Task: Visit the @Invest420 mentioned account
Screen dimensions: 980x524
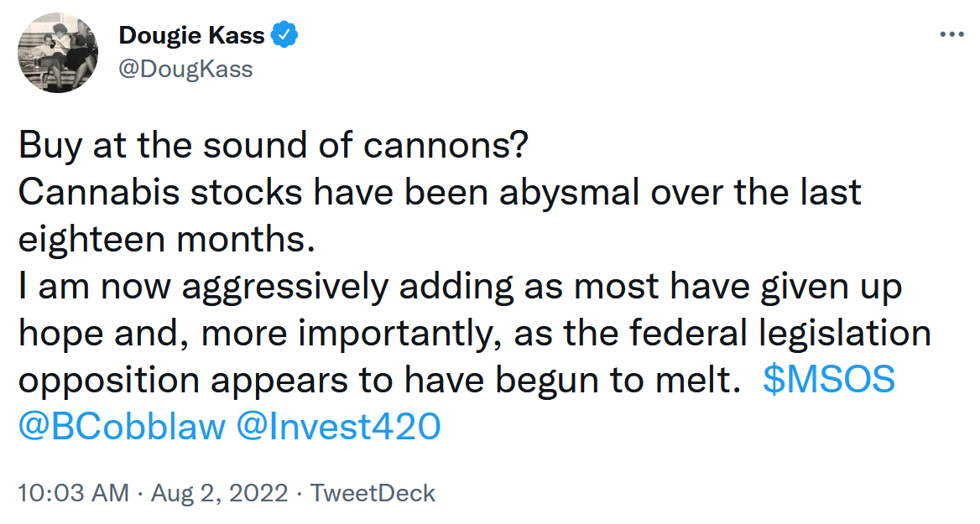Action: coord(339,427)
